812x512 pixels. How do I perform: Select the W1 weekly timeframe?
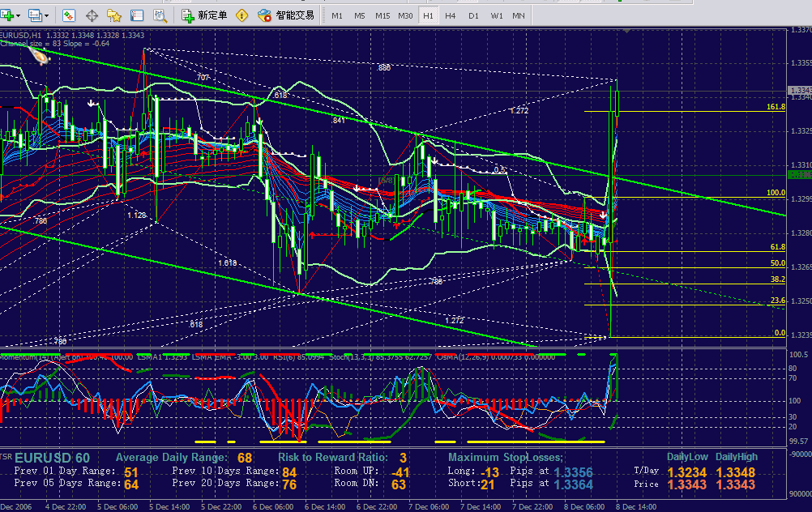pos(496,15)
